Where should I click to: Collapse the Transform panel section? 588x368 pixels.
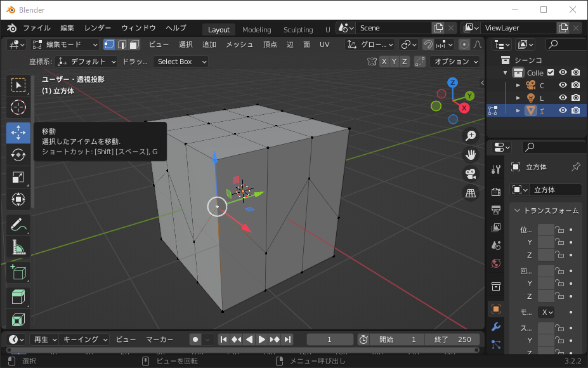[517, 211]
